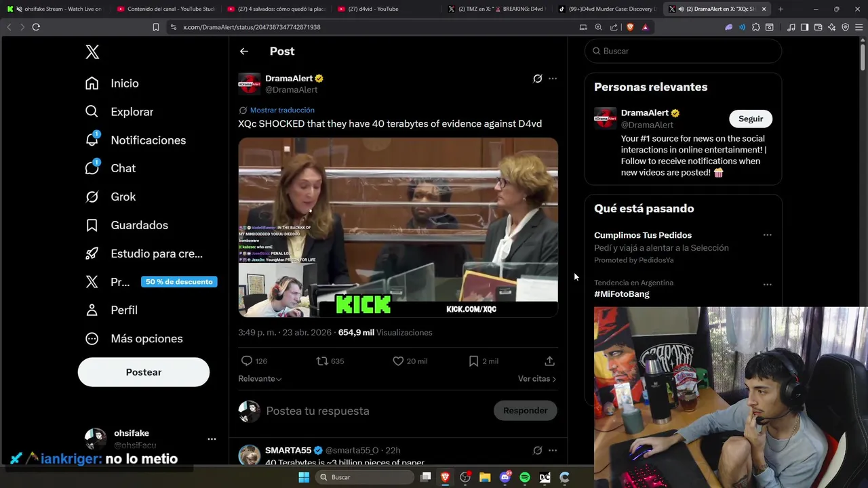Viewport: 868px width, 488px height.
Task: Click the Premium 50 % de descuento item
Action: (151, 282)
